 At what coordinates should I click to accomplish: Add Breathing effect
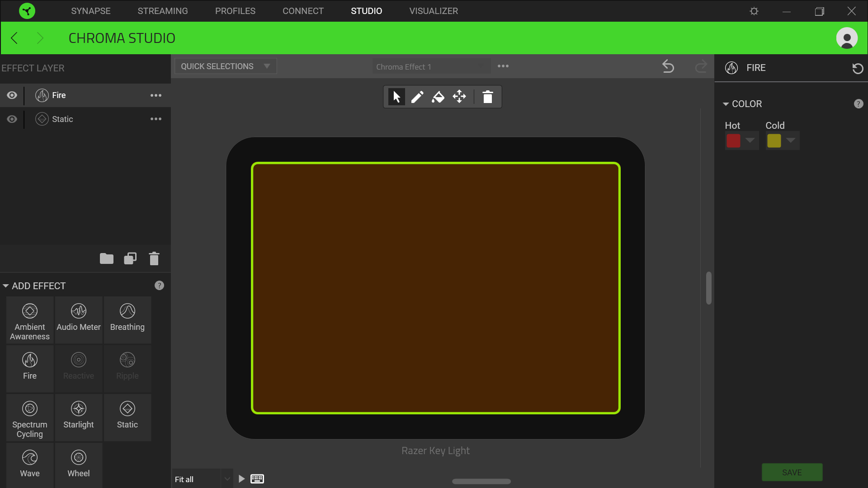click(127, 320)
